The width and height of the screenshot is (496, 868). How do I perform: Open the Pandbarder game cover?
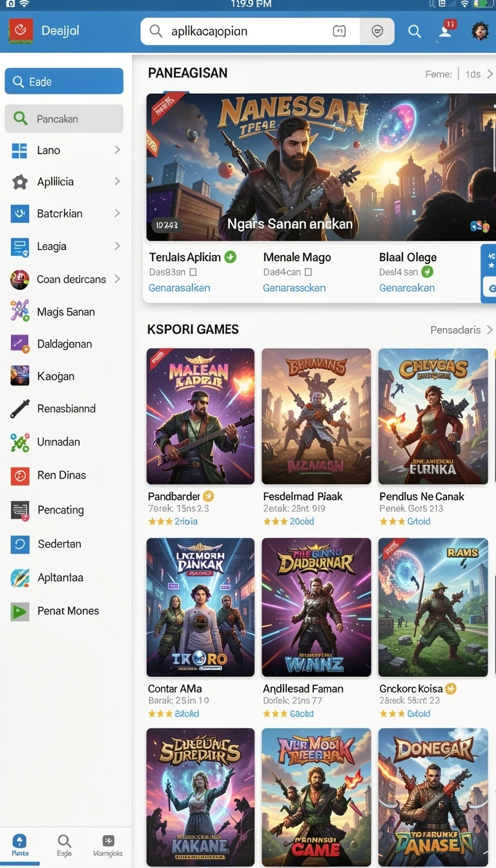point(200,417)
